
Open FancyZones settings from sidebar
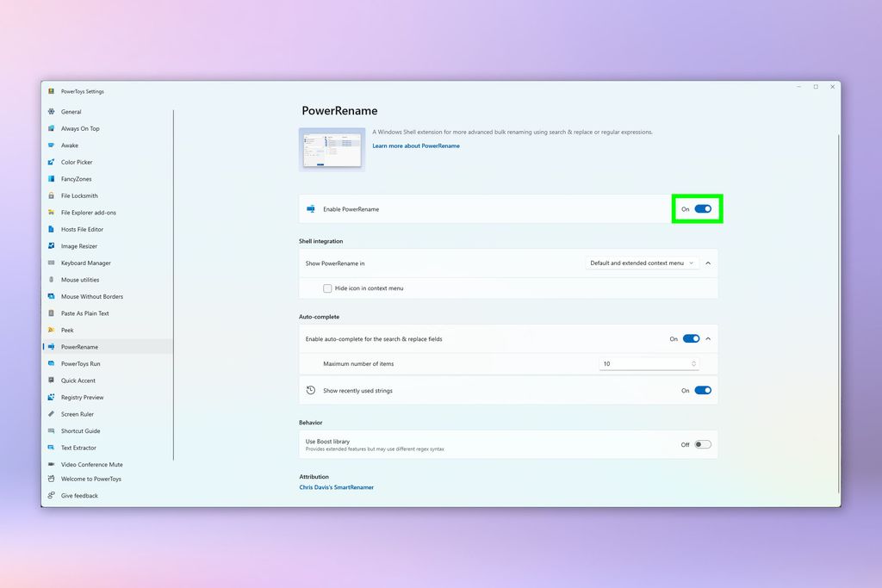pyautogui.click(x=72, y=178)
